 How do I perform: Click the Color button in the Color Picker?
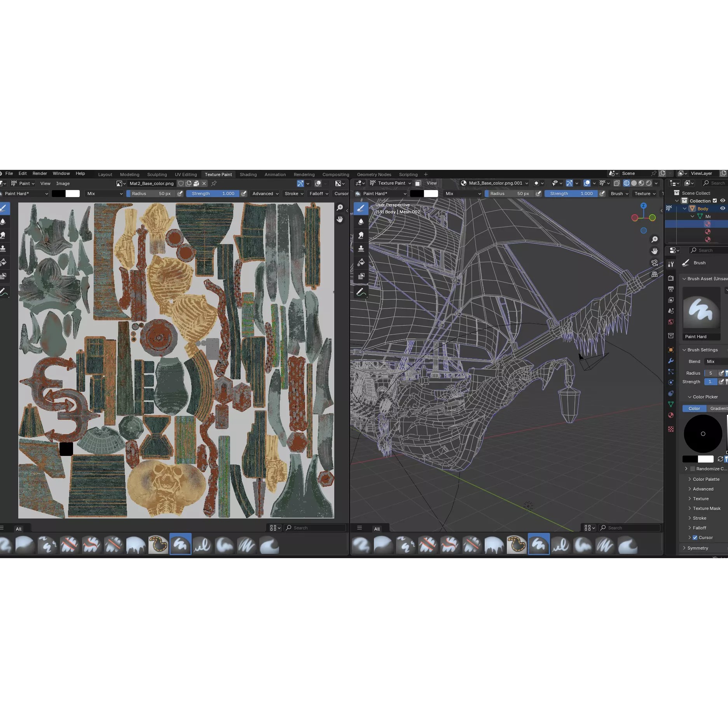(x=694, y=409)
